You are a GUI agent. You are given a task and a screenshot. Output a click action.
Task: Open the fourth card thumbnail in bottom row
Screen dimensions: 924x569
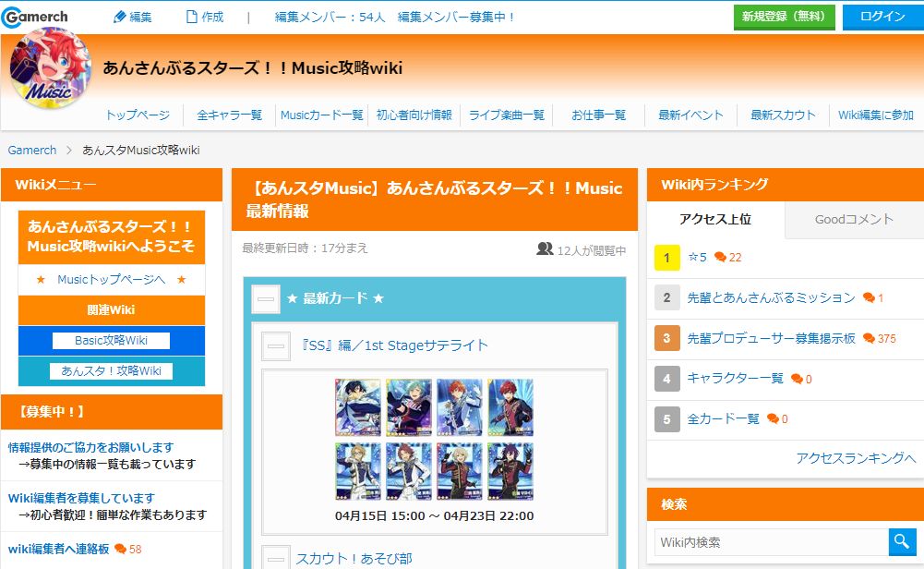(510, 472)
